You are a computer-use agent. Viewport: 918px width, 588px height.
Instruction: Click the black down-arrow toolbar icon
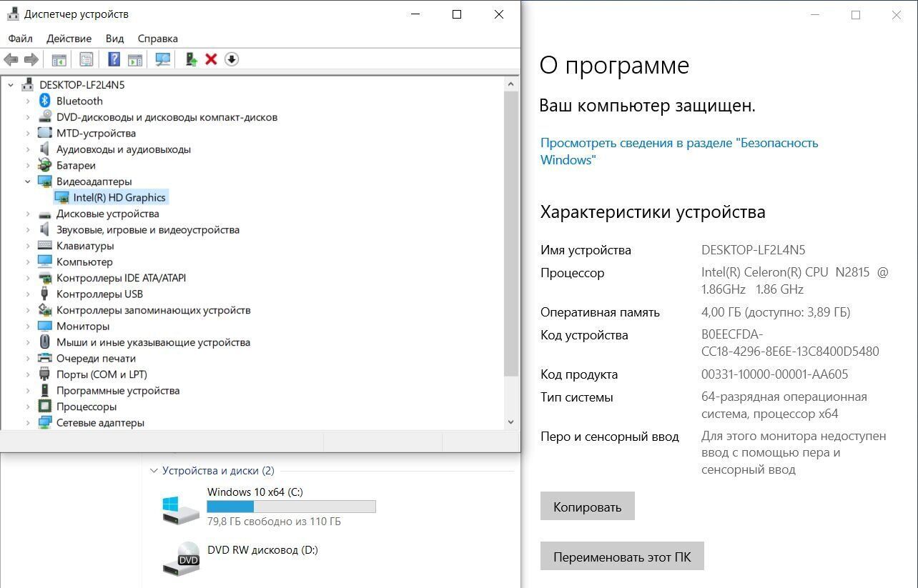231,59
